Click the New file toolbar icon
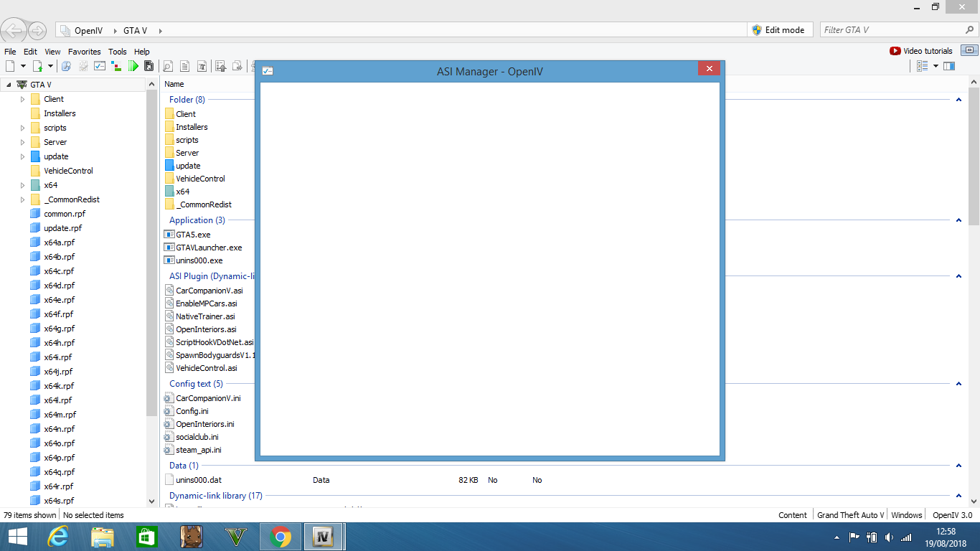This screenshot has width=980, height=551. coord(10,66)
